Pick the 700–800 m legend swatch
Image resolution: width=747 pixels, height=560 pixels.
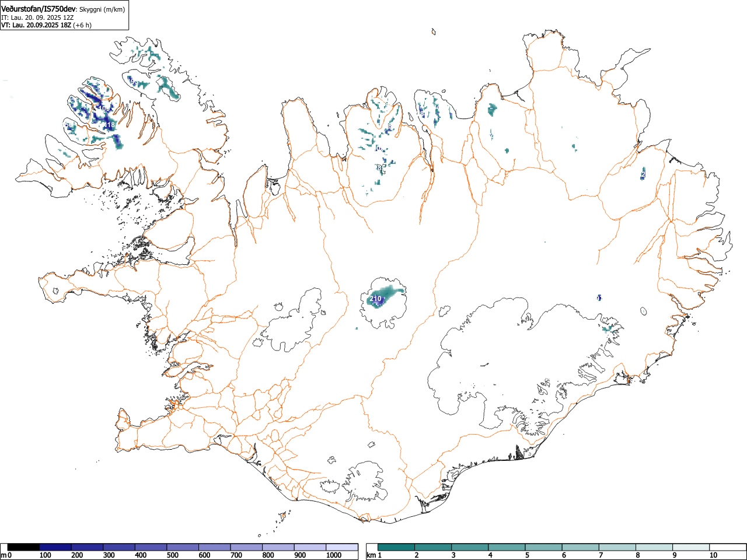[x=246, y=547]
